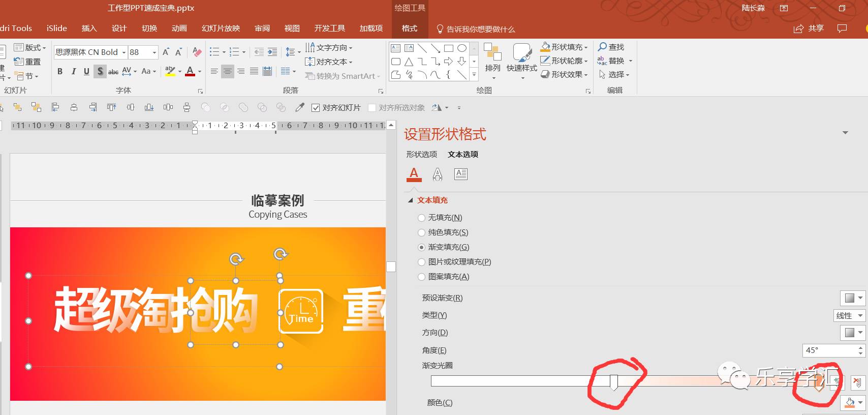Change the font color swatch
This screenshot has height=415, width=868.
[190, 71]
